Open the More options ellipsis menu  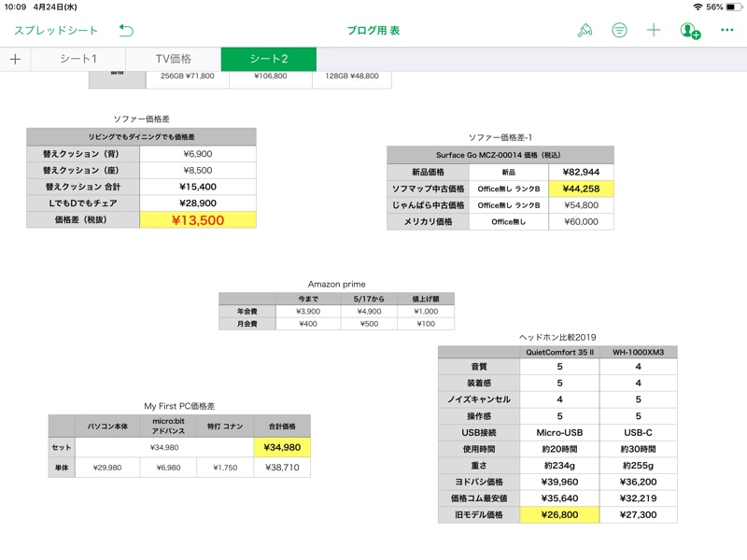click(x=726, y=31)
